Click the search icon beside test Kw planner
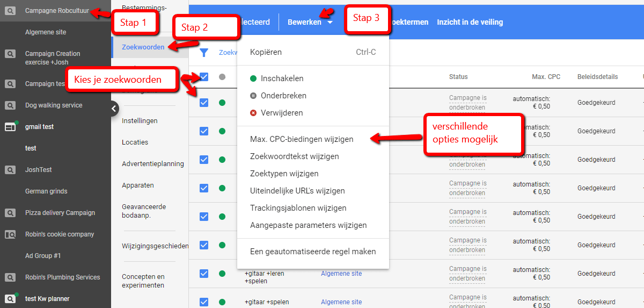Image resolution: width=644 pixels, height=308 pixels. tap(10, 298)
